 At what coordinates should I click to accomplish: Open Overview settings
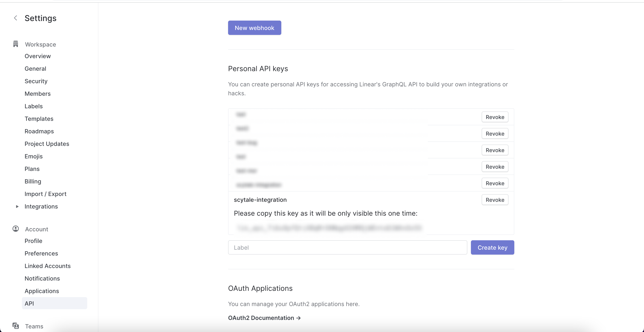click(x=38, y=56)
